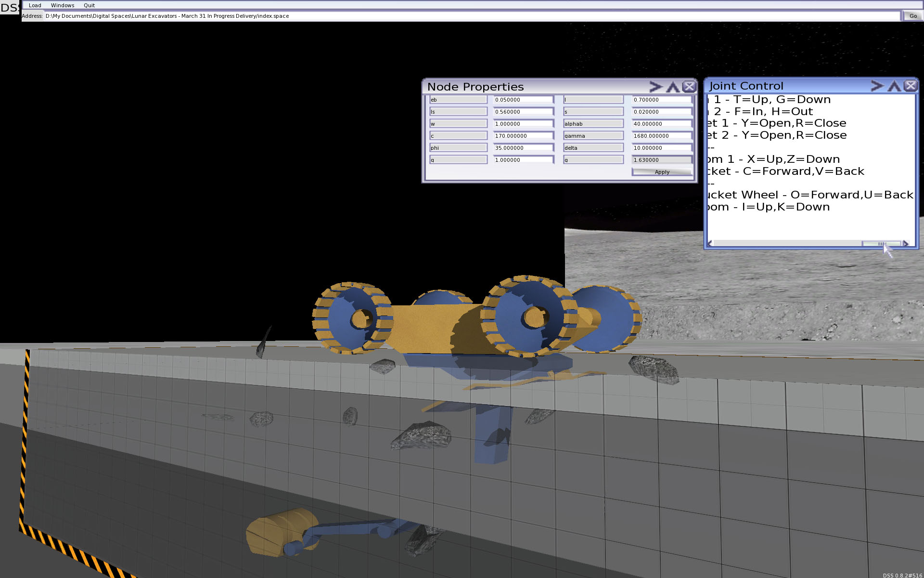Click the right-arrow icon in Joint Control title
The image size is (924, 578).
pyautogui.click(x=877, y=86)
